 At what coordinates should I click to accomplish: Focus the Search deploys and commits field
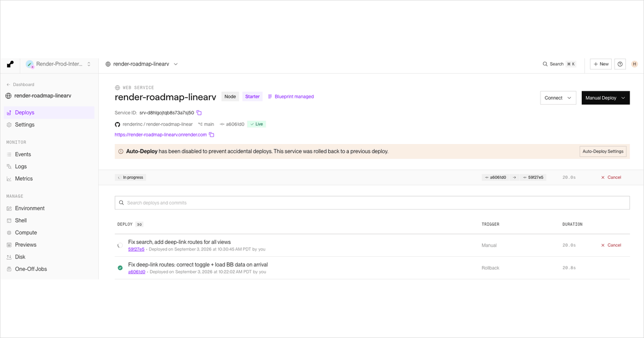(372, 203)
